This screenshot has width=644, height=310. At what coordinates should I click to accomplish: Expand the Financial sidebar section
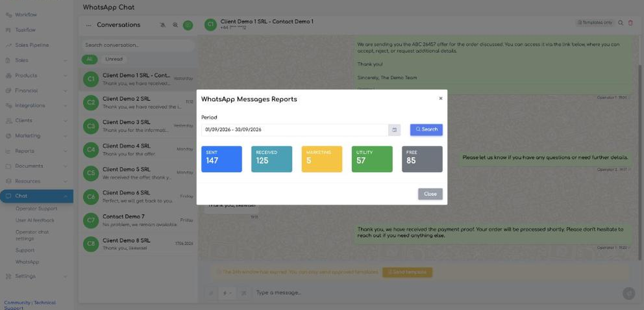tap(36, 91)
